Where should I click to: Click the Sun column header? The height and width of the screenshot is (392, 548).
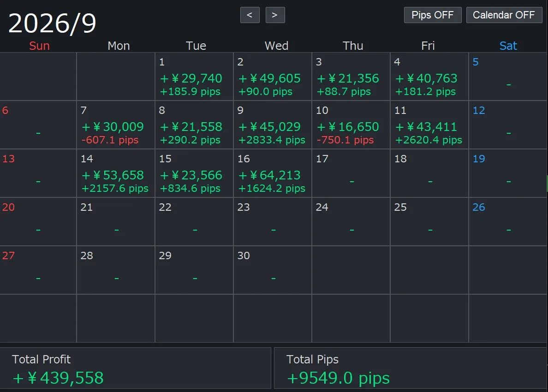tap(39, 46)
